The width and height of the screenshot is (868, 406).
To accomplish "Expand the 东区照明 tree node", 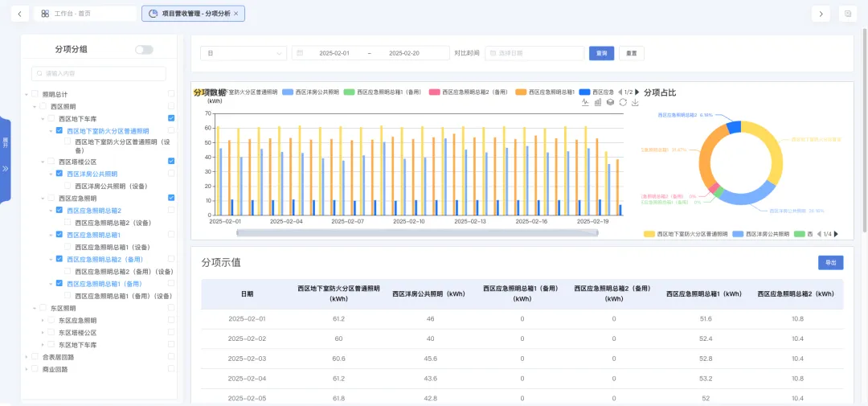I will click(34, 308).
